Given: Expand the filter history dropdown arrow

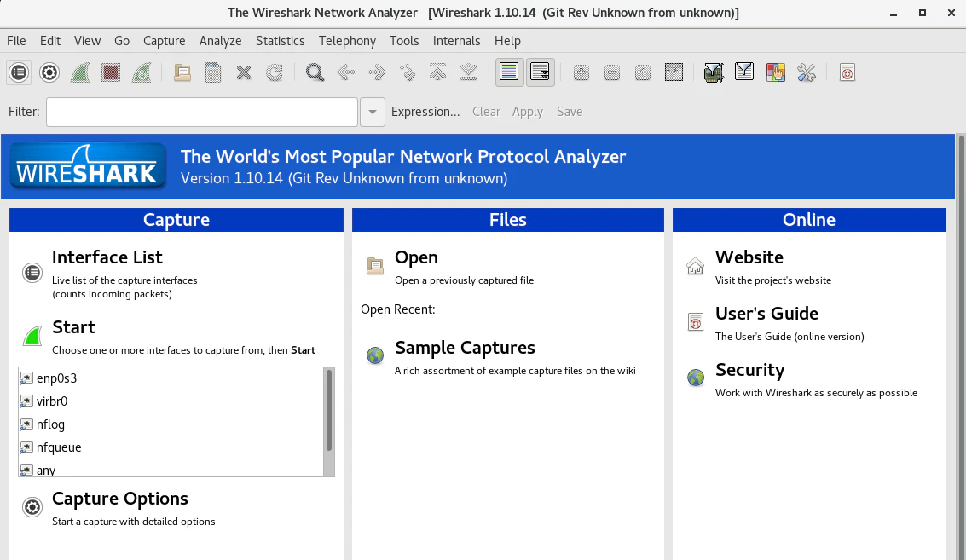Looking at the screenshot, I should point(372,113).
